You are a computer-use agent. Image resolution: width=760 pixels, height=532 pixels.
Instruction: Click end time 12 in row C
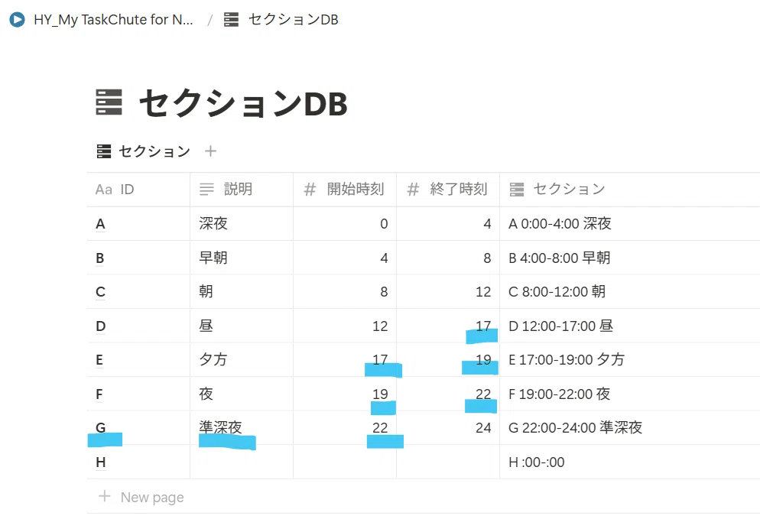483,292
